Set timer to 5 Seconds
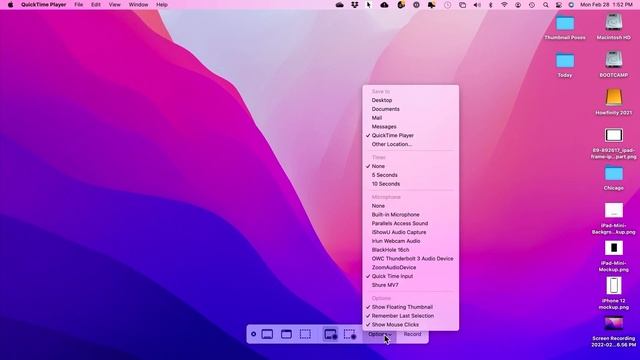This screenshot has height=360, width=640. coord(411,175)
